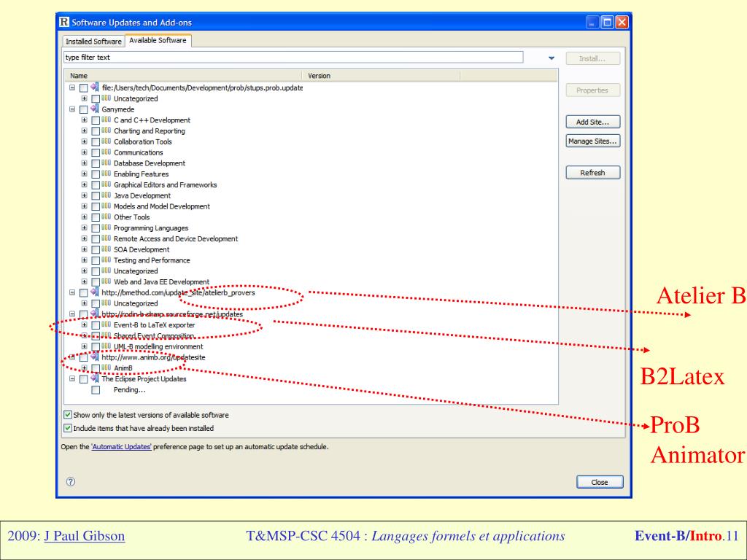The height and width of the screenshot is (560, 747).
Task: Check the Event-B to LaTeX exporter checkbox
Action: (96, 325)
